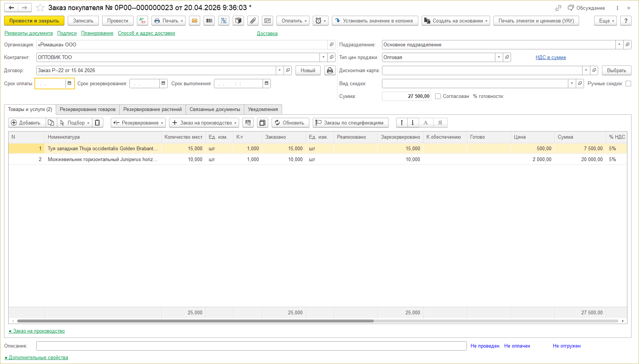Switch to Резервирование товаров tab
This screenshot has width=639, height=364.
(x=88, y=109)
